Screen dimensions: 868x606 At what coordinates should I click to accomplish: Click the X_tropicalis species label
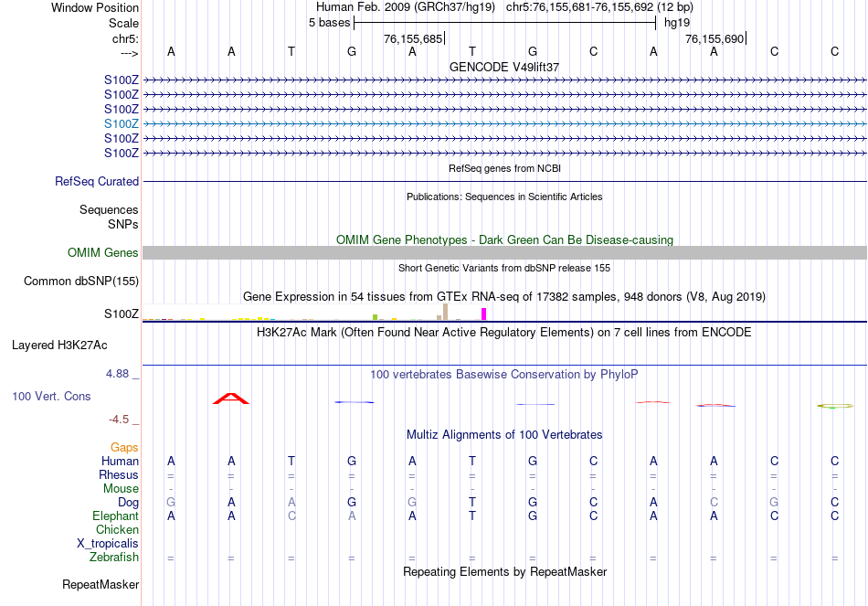(108, 544)
